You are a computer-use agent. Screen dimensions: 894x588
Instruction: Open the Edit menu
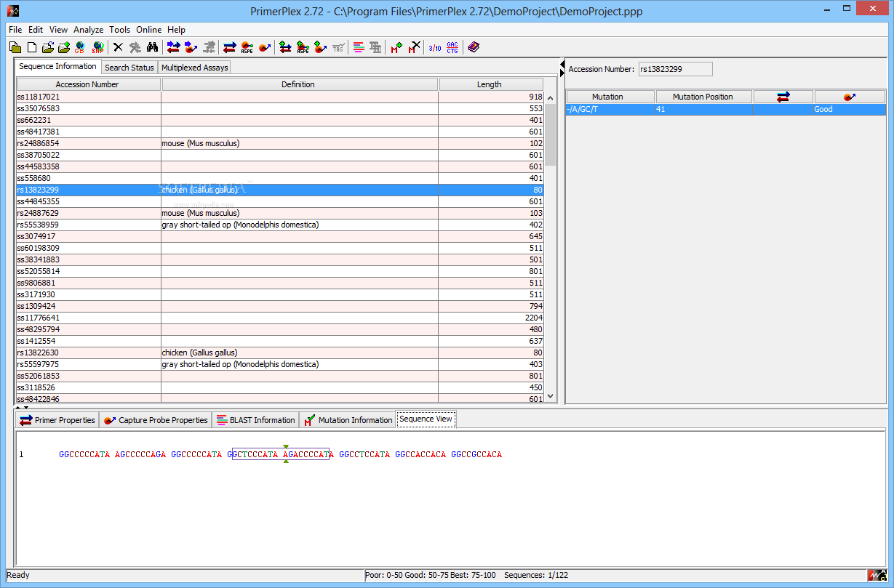pyautogui.click(x=36, y=30)
